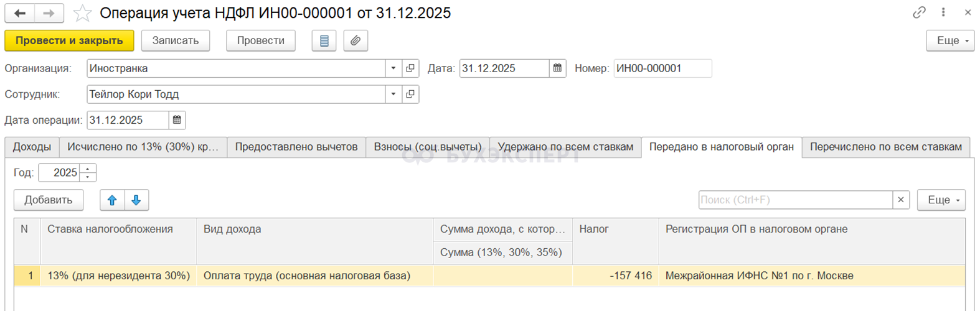The image size is (980, 311).
Task: Expand the Сотрудник dropdown list
Action: click(x=393, y=95)
